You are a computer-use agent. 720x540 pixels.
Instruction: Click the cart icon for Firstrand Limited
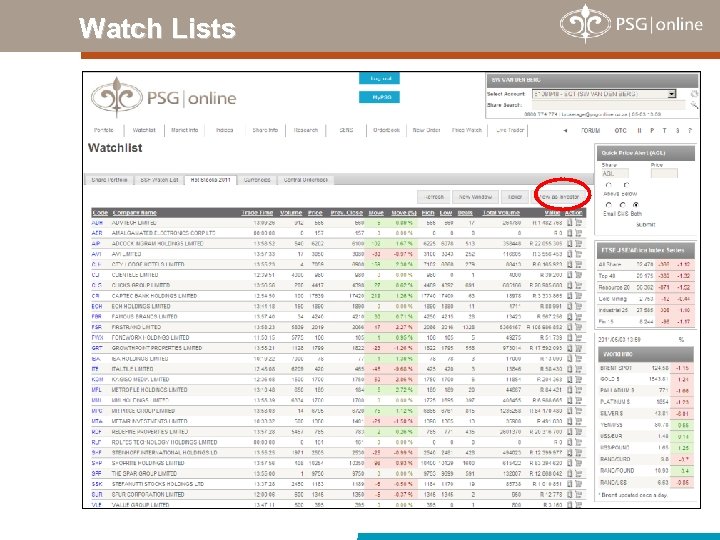[x=578, y=327]
